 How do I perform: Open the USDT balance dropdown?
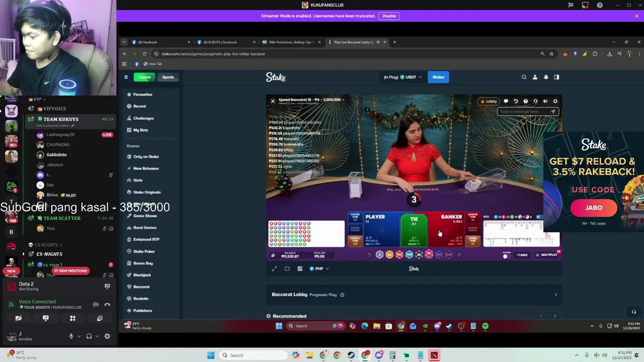(402, 77)
